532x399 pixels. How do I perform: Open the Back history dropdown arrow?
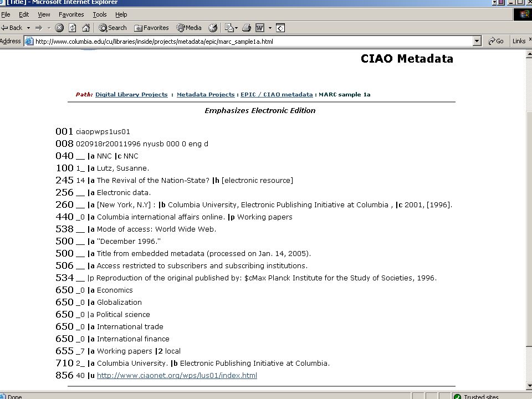point(28,28)
